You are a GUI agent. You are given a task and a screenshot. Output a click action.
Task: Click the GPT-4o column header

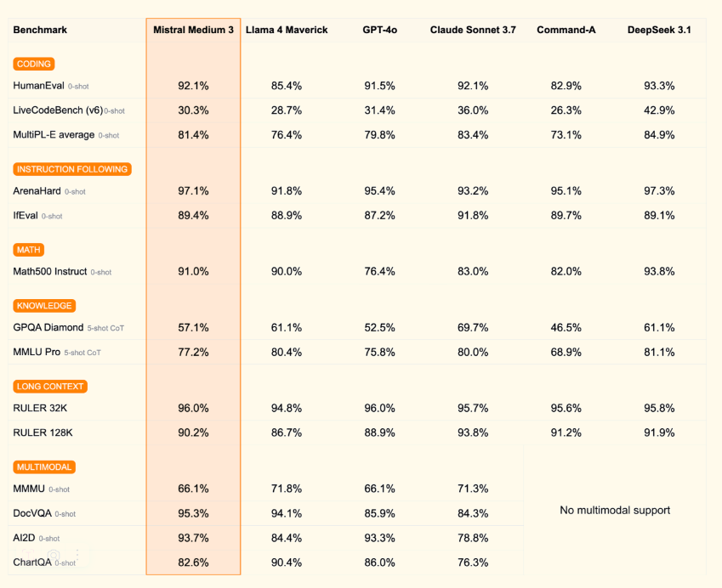pos(380,30)
